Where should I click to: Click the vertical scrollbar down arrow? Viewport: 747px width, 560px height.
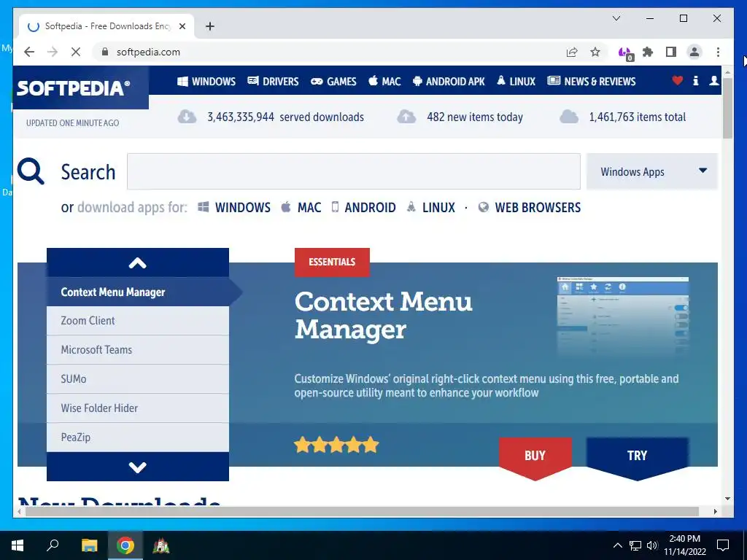point(727,499)
